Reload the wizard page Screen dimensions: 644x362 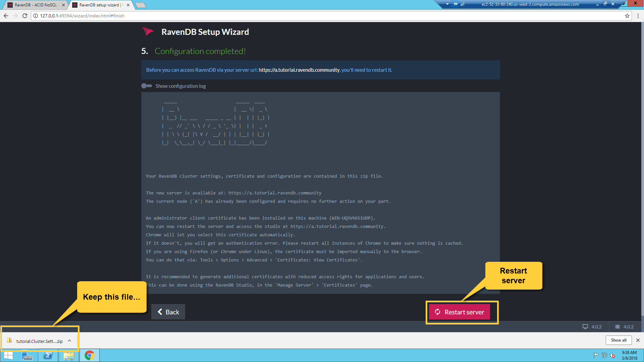click(25, 16)
